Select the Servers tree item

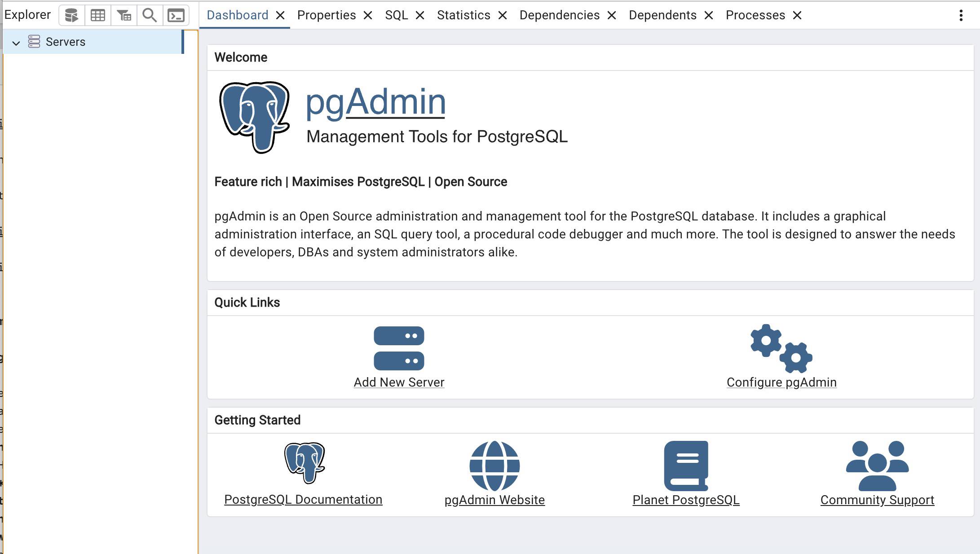65,41
